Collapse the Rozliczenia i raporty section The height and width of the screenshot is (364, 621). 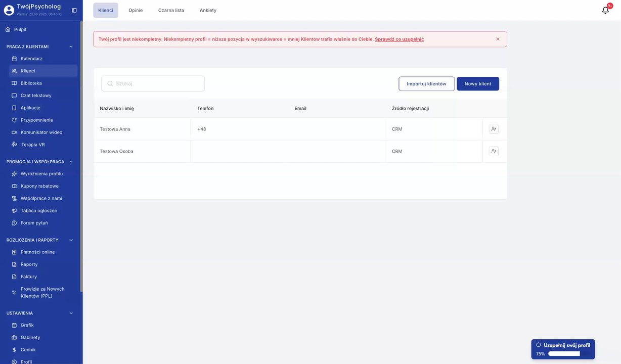coord(71,240)
